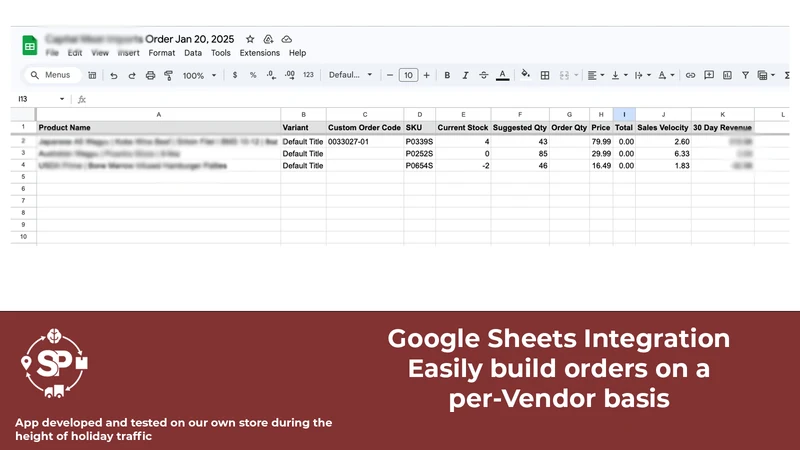Open the text rotation dropdown
Image resolution: width=800 pixels, height=450 pixels.
(x=666, y=76)
